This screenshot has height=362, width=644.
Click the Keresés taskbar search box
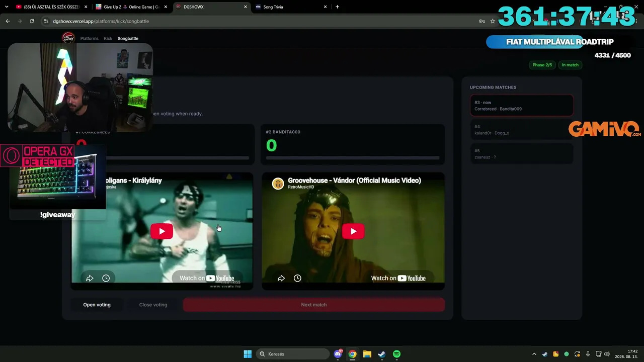coord(293,354)
